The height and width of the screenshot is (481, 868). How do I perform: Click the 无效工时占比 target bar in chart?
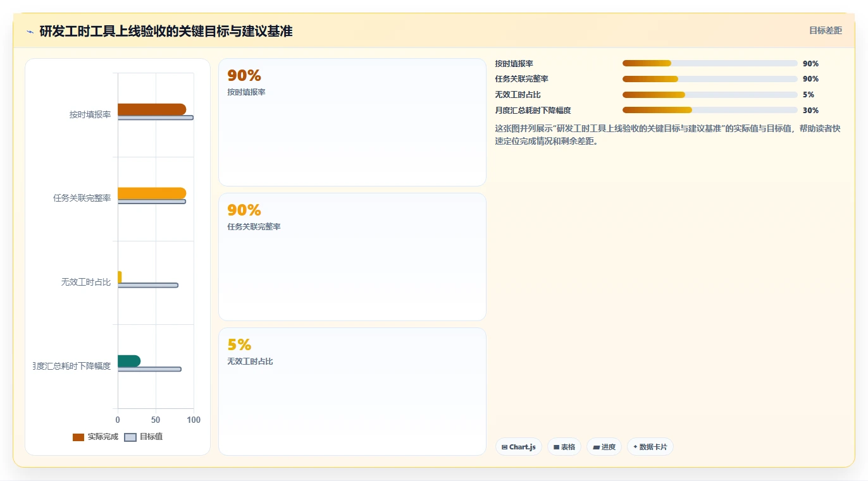(x=148, y=286)
